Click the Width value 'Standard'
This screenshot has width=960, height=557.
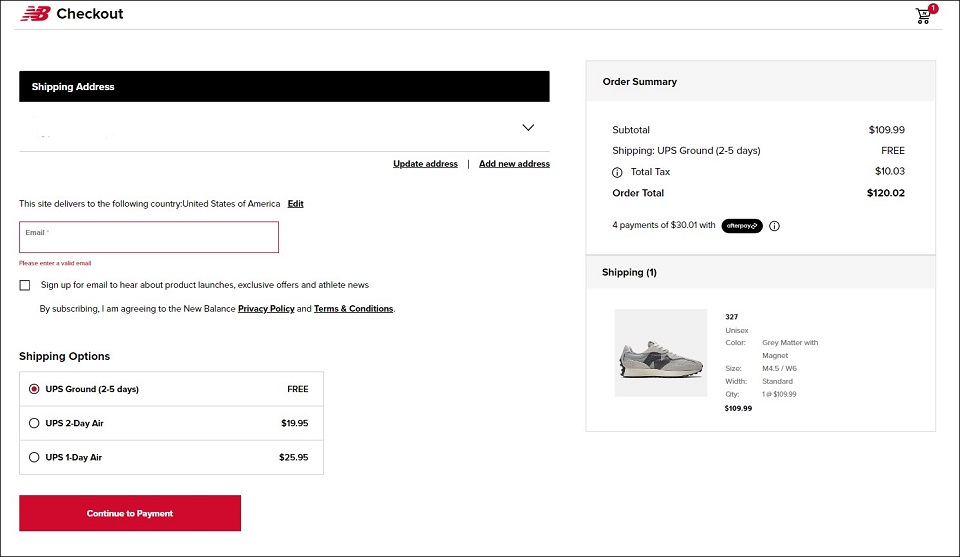pos(777,381)
